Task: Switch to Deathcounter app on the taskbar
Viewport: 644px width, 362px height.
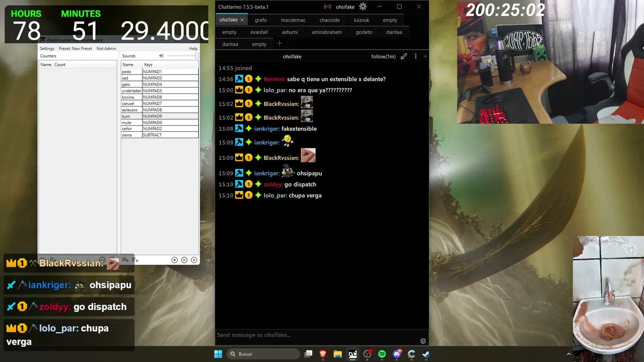Action: [353, 354]
